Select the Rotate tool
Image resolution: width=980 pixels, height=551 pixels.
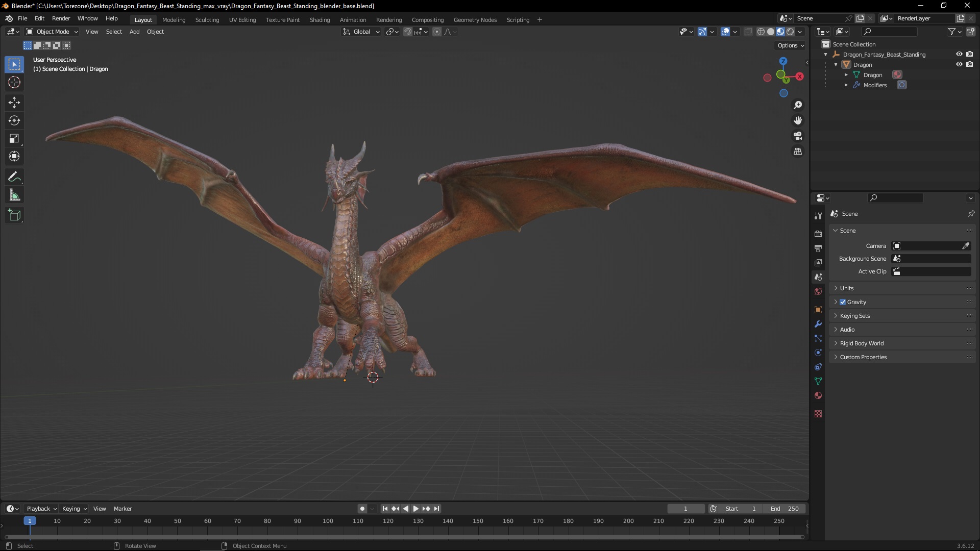[x=14, y=120]
